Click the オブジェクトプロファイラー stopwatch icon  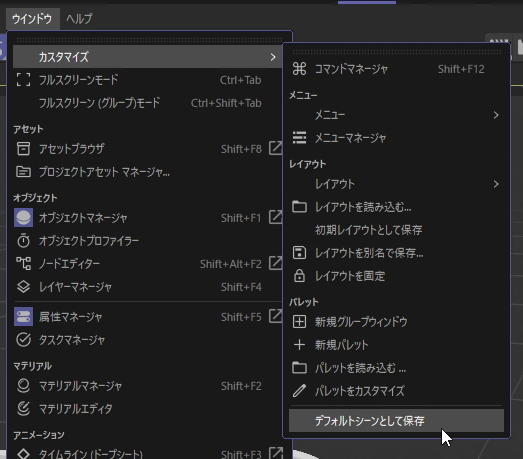(x=23, y=241)
